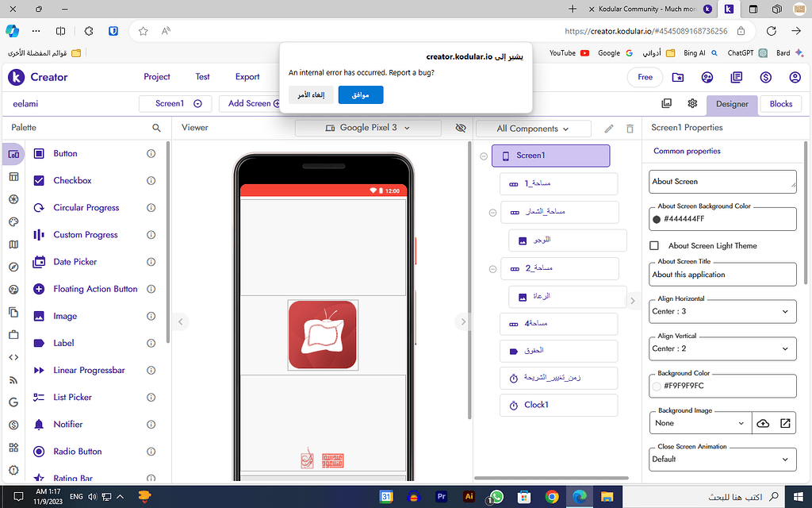The height and width of the screenshot is (508, 812).
Task: Collapse the Screen1 tree node
Action: (x=484, y=156)
